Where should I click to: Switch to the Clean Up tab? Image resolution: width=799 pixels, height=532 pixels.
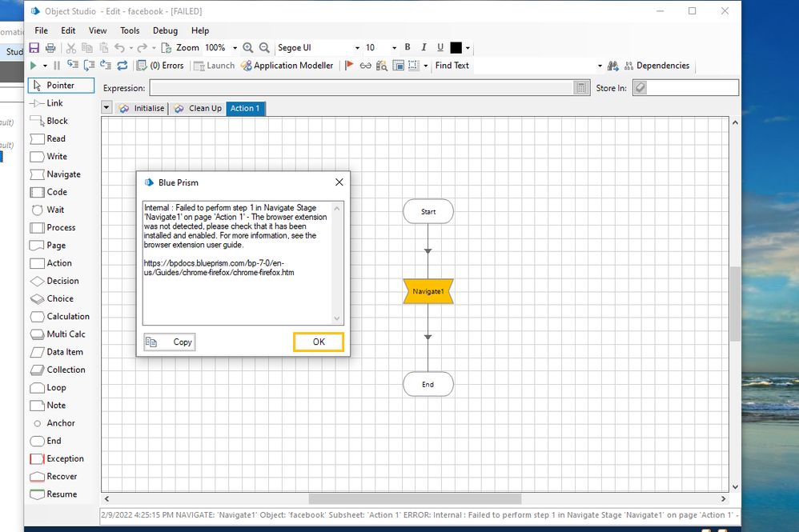(198, 108)
